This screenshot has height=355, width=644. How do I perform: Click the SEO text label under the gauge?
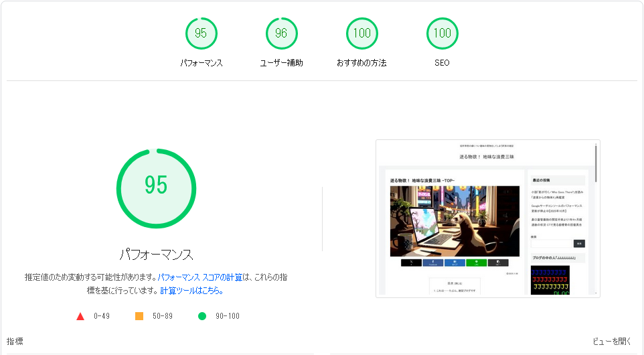click(x=442, y=63)
